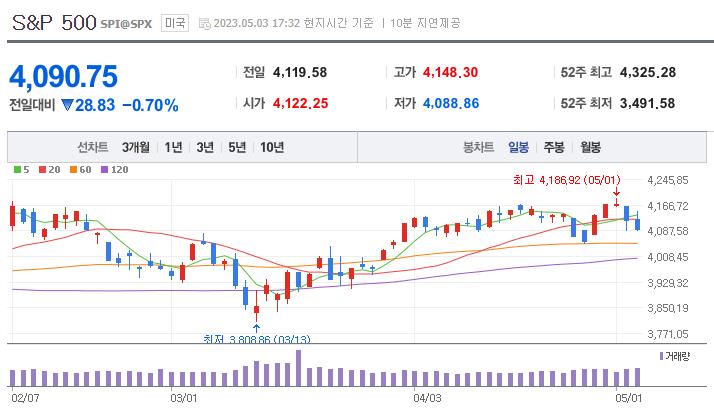714x414 pixels.
Task: Click the 봉차트 candle chart label
Action: point(478,147)
